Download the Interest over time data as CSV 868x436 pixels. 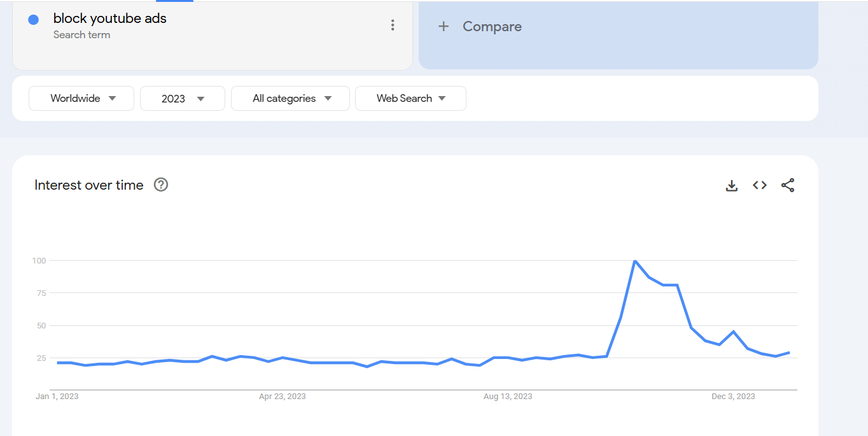[732, 185]
